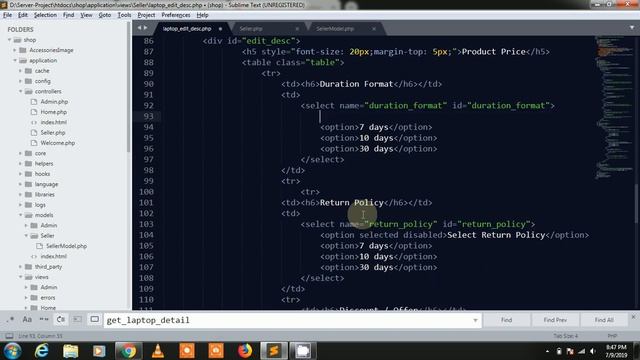The image size is (640, 360).
Task: Toggle in selection search option
Action: tap(78, 320)
